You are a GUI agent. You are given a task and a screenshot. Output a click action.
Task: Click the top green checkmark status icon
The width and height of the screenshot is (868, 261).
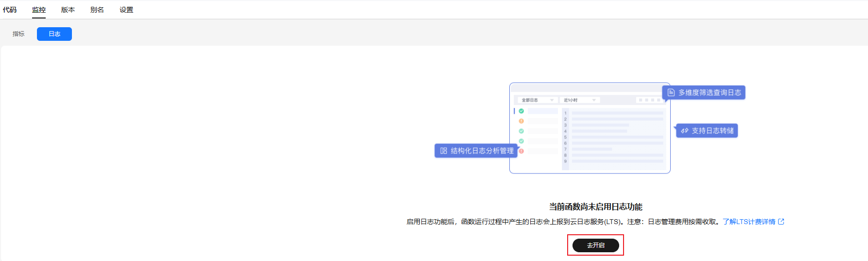coord(521,111)
